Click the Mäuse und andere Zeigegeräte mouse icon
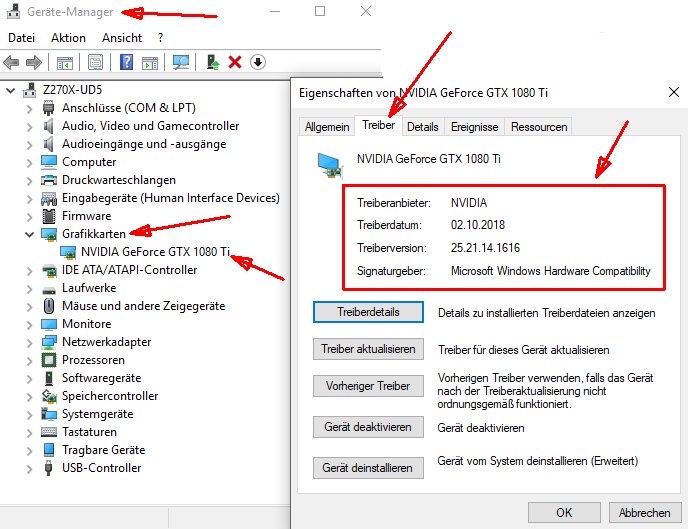The height and width of the screenshot is (529, 688). 49,306
